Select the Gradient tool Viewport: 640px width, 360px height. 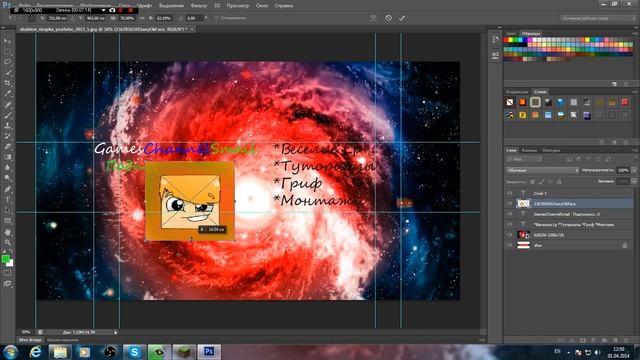(x=7, y=157)
